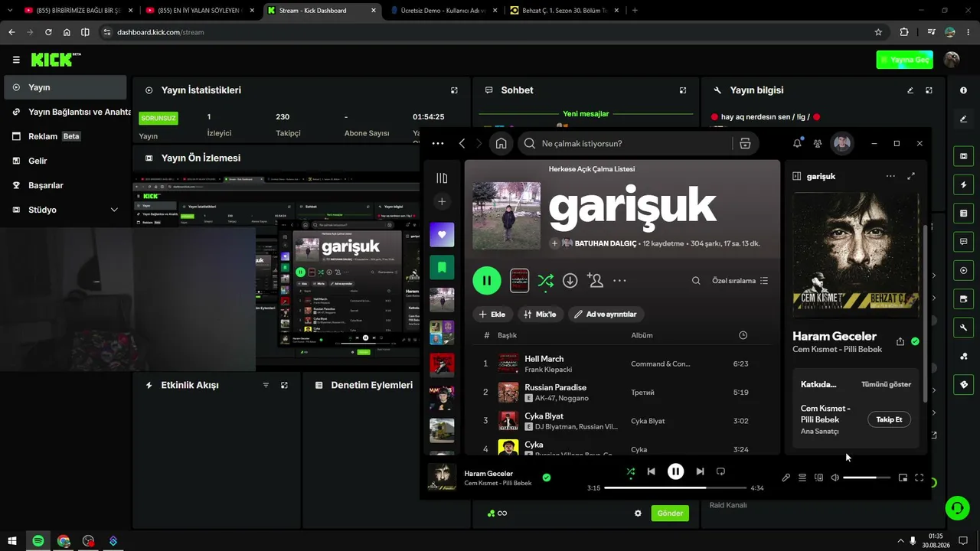Open the Kick hamburger menu
The image size is (980, 551).
tap(16, 60)
